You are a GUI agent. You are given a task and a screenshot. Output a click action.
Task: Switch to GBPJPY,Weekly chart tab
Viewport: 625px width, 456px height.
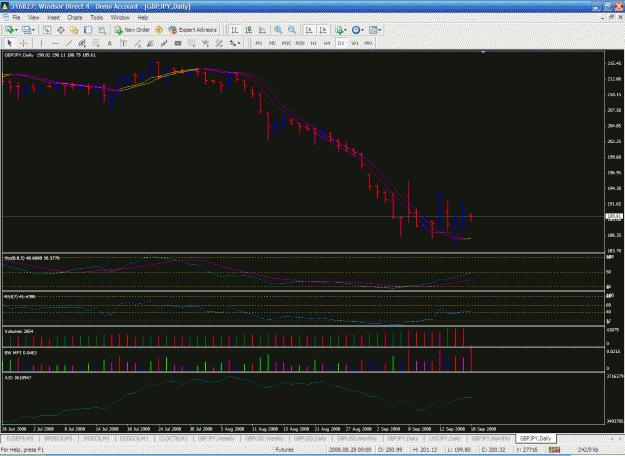click(x=216, y=438)
